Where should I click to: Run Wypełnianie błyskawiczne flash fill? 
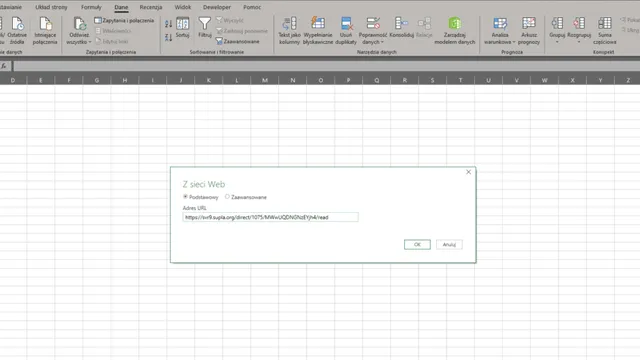[x=318, y=31]
